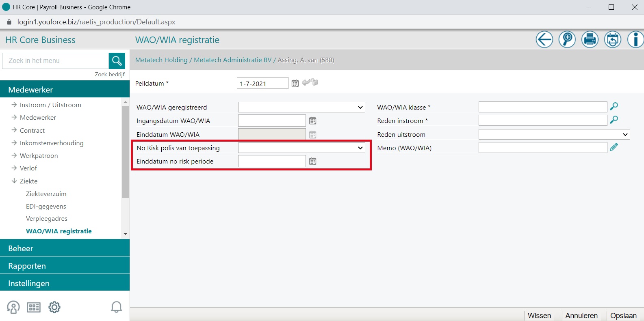Print the page with the printer icon
The width and height of the screenshot is (644, 321).
click(x=590, y=40)
